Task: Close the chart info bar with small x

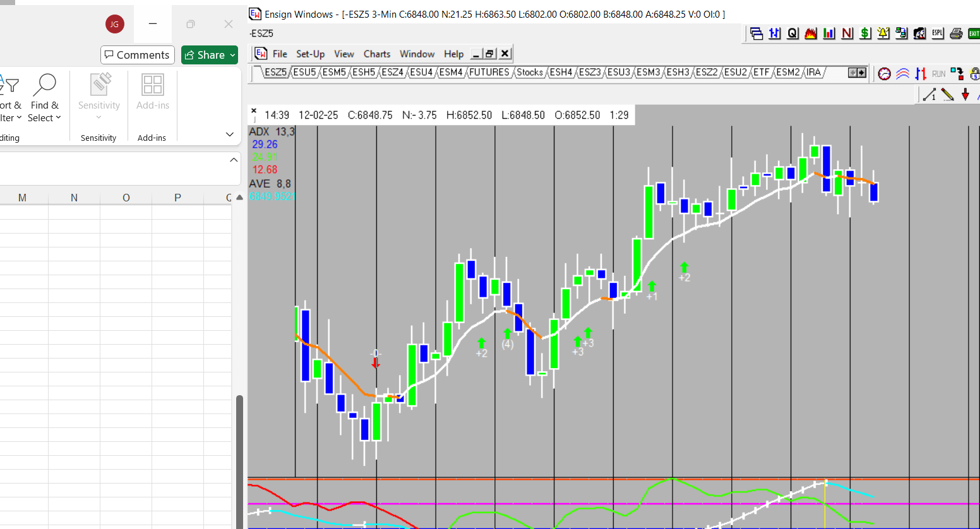Action: [254, 110]
